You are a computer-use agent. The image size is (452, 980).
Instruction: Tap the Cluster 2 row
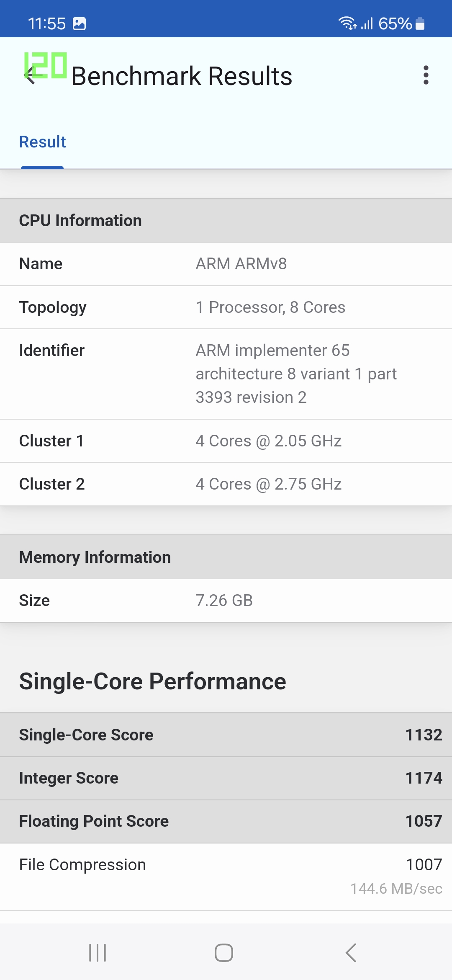[226, 484]
